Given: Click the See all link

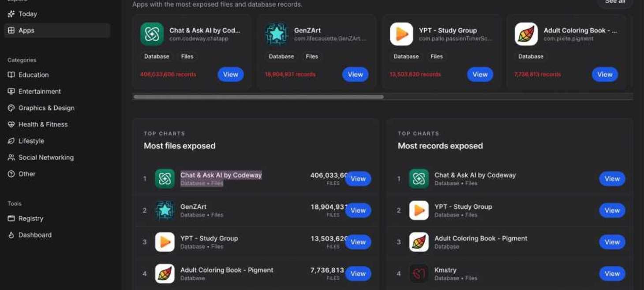Looking at the screenshot, I should click(615, 2).
